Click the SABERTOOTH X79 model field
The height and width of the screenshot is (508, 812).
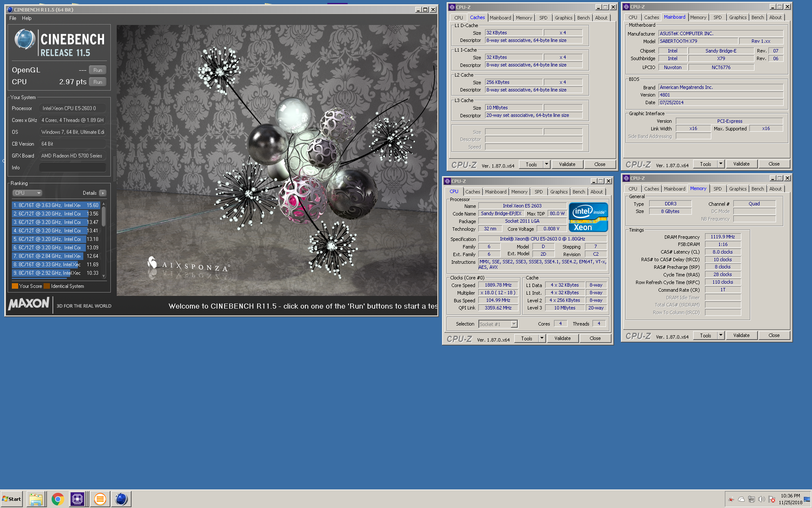pos(698,41)
